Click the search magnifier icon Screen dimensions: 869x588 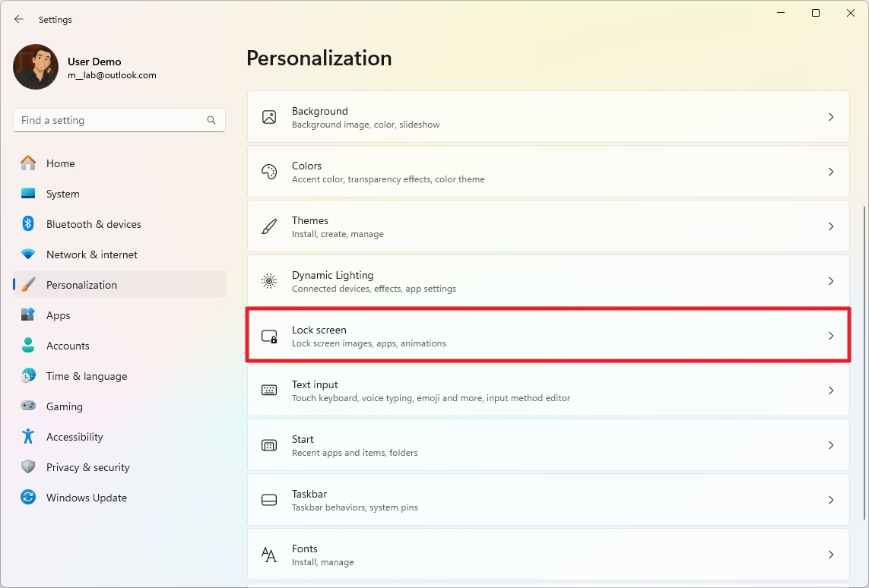tap(211, 120)
